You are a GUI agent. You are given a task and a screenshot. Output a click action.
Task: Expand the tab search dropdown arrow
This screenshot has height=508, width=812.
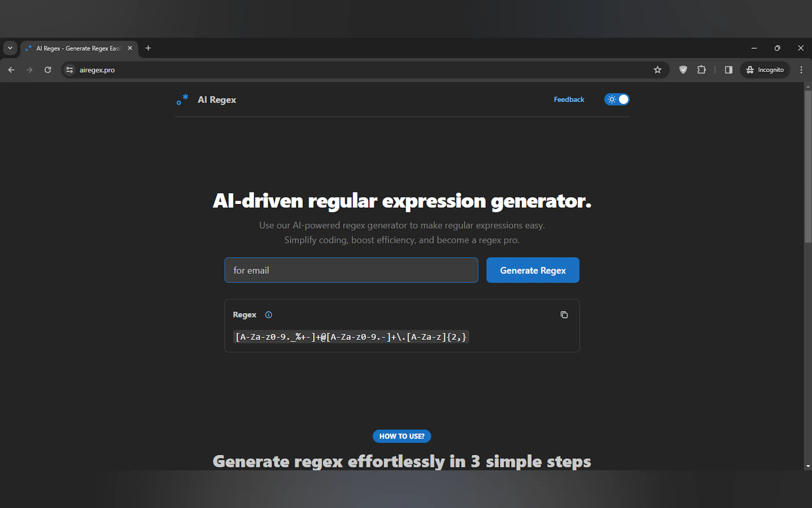click(10, 48)
